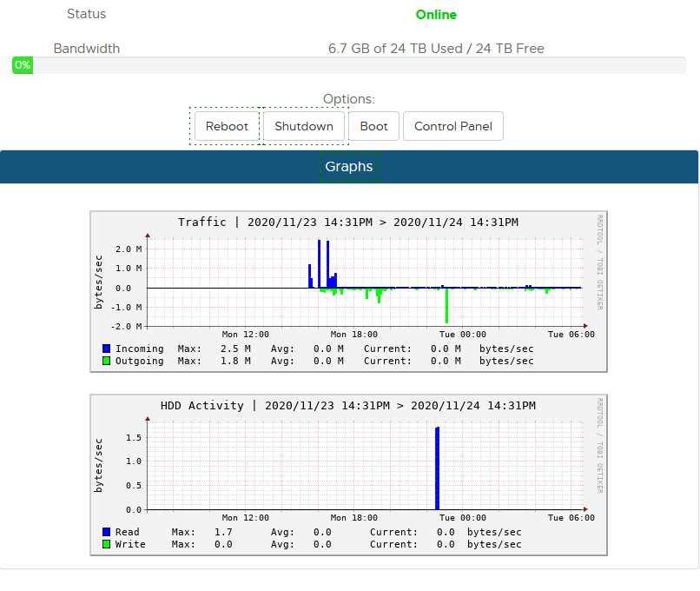This screenshot has height=591, width=700.
Task: Select the Graphs section header
Action: pos(348,167)
